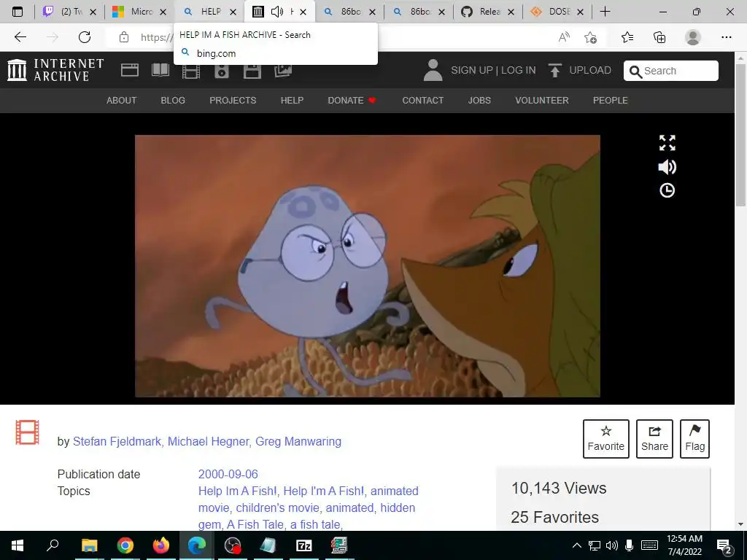Click the UPLOAD link
This screenshot has height=560, width=747.
click(590, 71)
